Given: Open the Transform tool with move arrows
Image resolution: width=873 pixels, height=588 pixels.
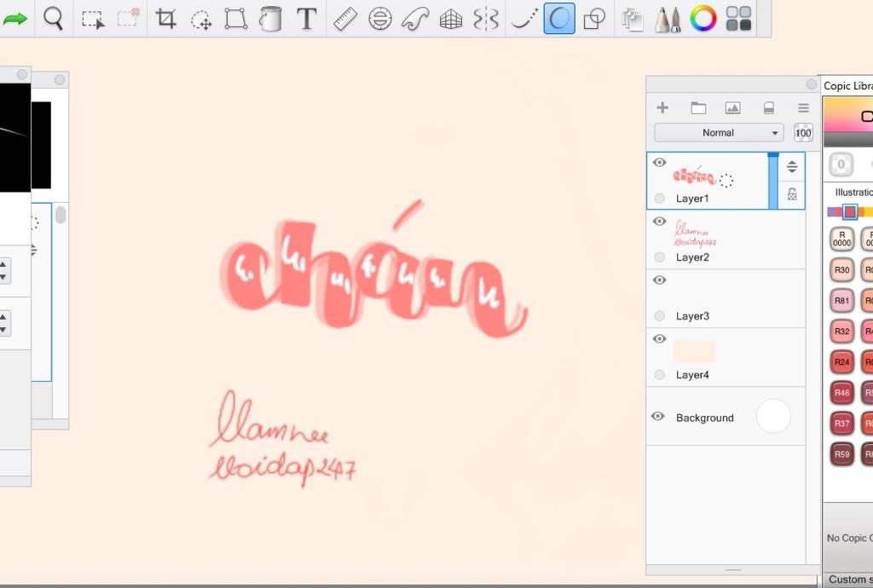Looking at the screenshot, I should click(201, 20).
